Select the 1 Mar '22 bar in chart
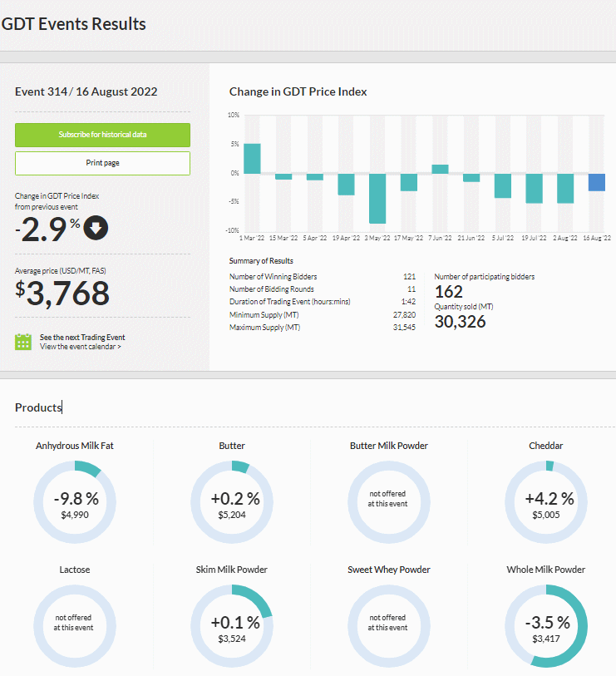 click(252, 159)
